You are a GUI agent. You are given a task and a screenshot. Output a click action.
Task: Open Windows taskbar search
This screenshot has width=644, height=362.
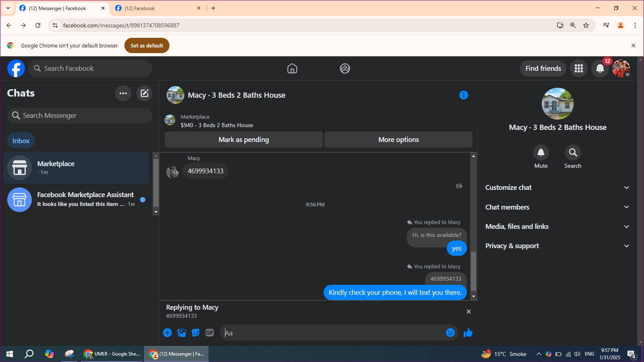click(x=29, y=354)
